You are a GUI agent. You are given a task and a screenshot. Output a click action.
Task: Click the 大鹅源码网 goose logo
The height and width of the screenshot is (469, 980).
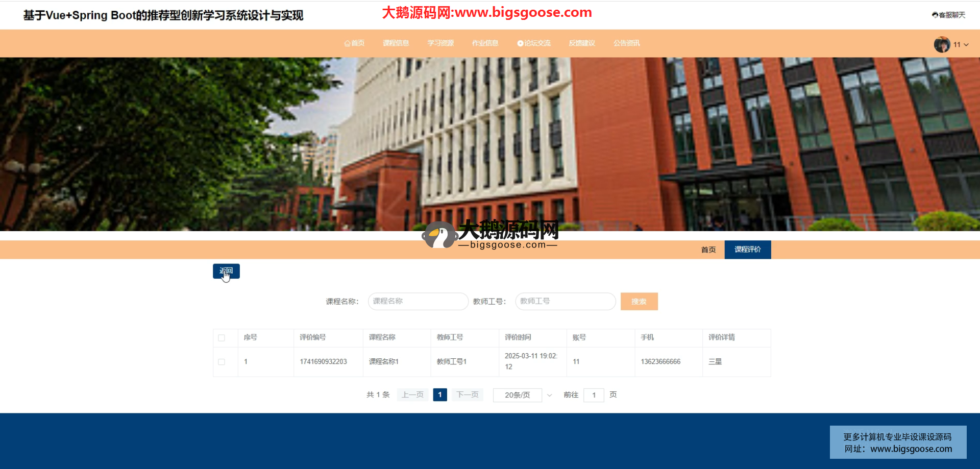click(438, 236)
